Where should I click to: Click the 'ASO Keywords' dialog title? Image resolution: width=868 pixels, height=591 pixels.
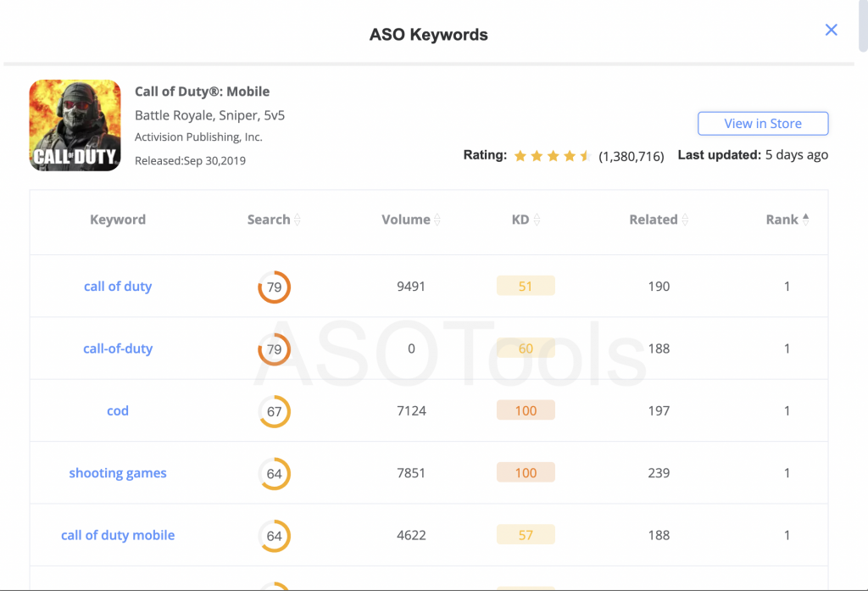[428, 35]
